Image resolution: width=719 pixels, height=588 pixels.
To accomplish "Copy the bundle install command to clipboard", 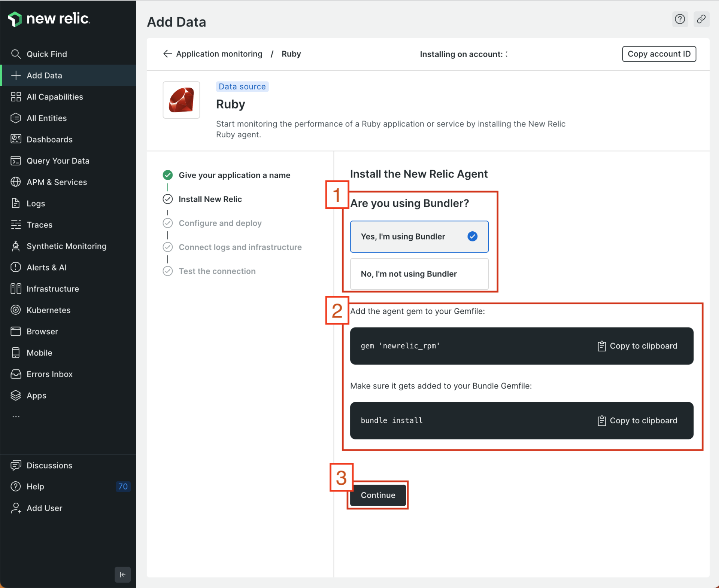I will point(637,420).
